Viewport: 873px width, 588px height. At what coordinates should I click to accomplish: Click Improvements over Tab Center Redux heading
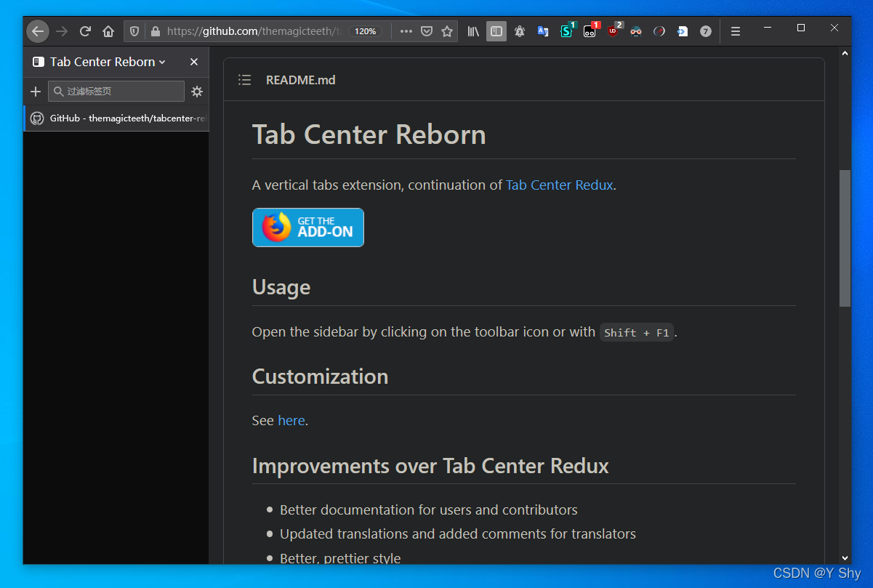click(430, 466)
